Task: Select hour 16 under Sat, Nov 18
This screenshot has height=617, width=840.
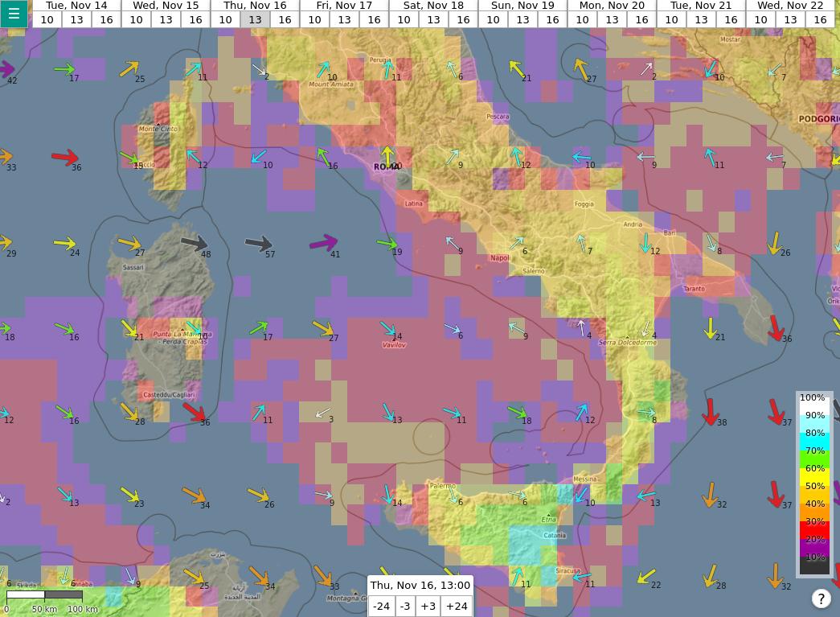Action: (x=463, y=20)
